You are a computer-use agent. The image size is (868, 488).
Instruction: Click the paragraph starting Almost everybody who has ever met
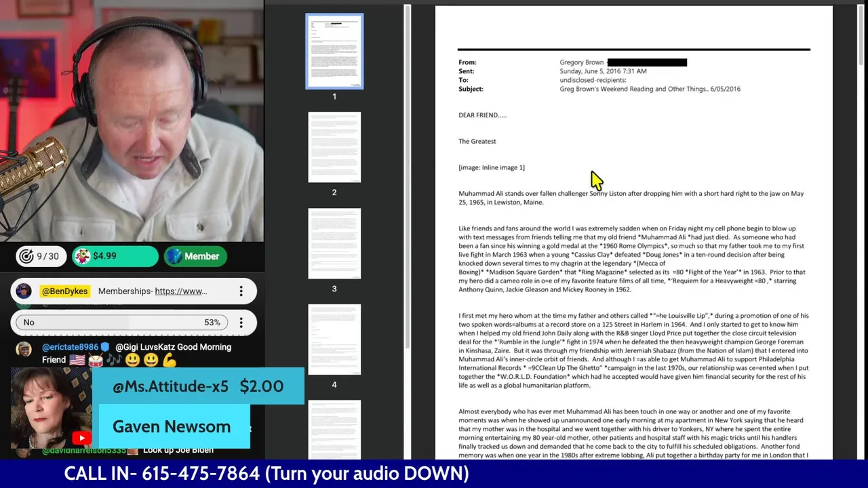click(x=633, y=434)
